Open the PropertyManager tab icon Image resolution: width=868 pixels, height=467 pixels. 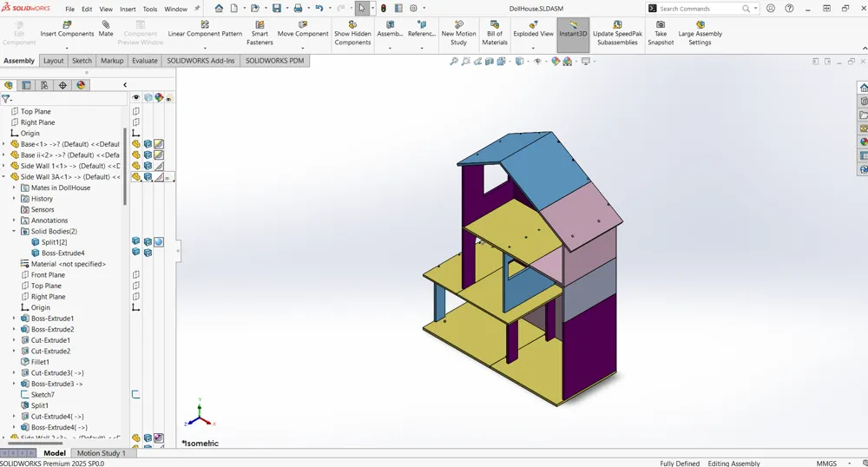[x=26, y=85]
